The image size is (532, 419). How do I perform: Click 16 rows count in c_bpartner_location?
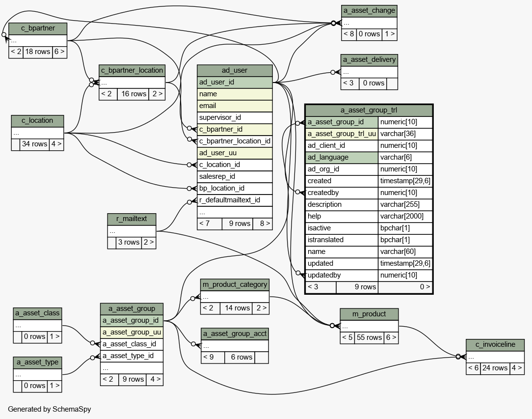(x=134, y=94)
